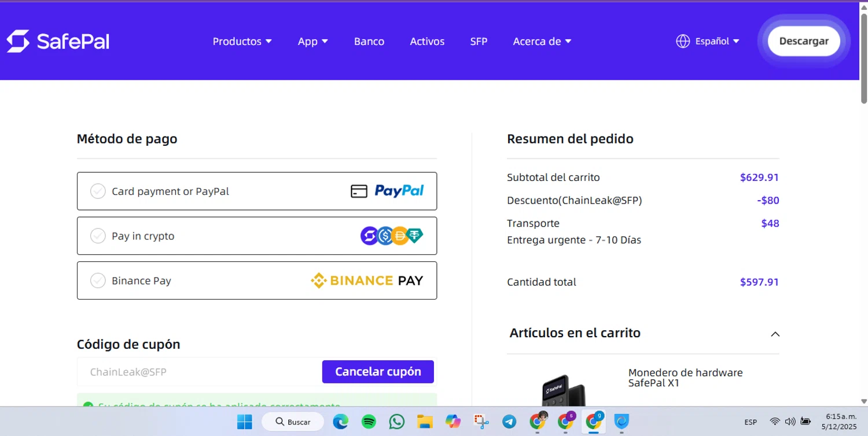This screenshot has width=868, height=436.
Task: Go to SFP page
Action: point(479,41)
